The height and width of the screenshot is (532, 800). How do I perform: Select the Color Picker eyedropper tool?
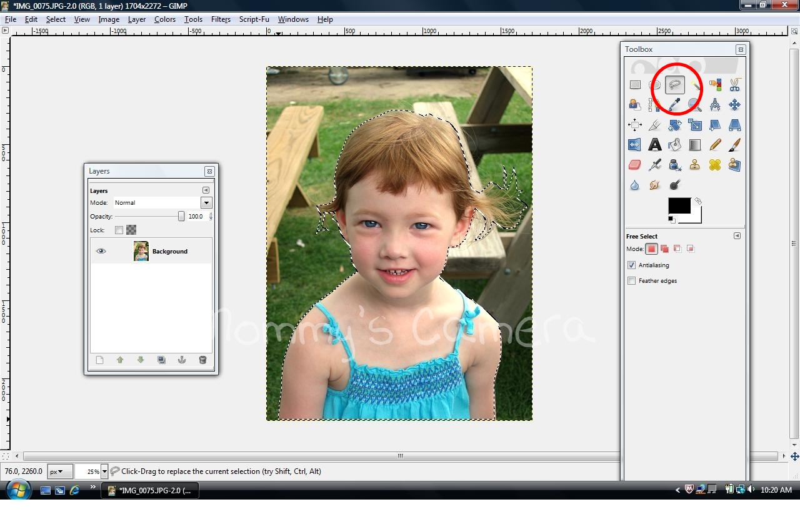tap(675, 105)
